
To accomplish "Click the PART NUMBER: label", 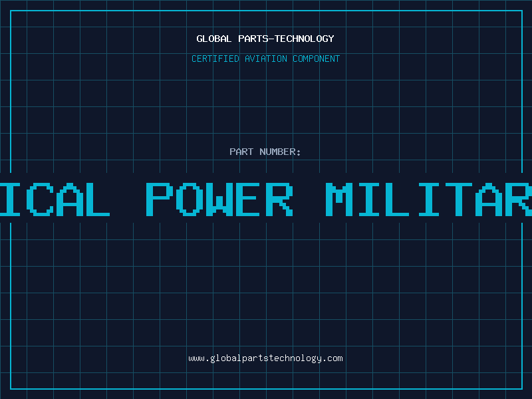I will (x=265, y=152).
